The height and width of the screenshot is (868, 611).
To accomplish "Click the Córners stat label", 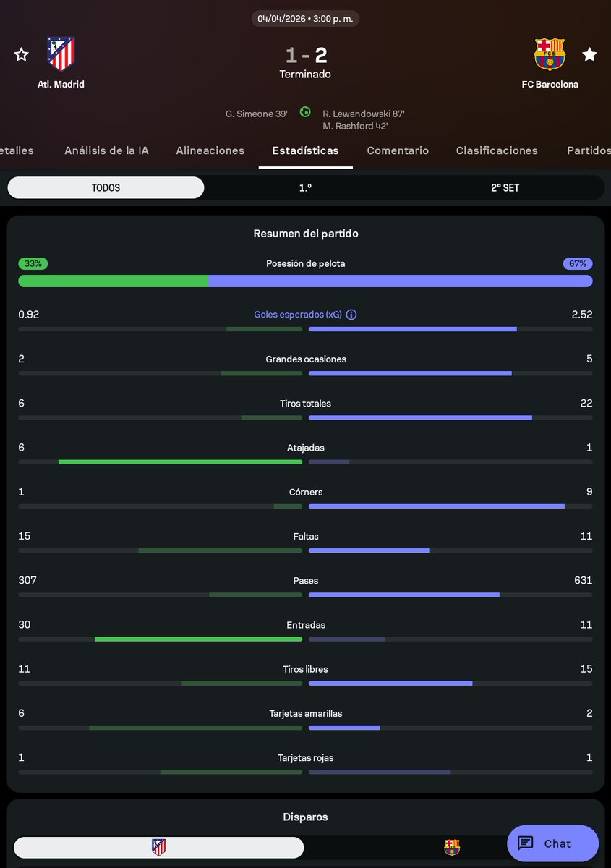I will [x=305, y=492].
